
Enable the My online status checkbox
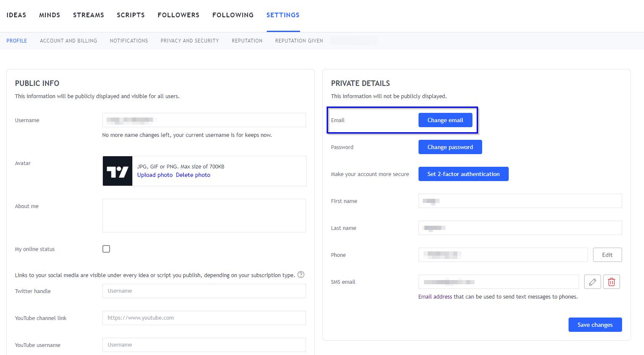click(106, 248)
